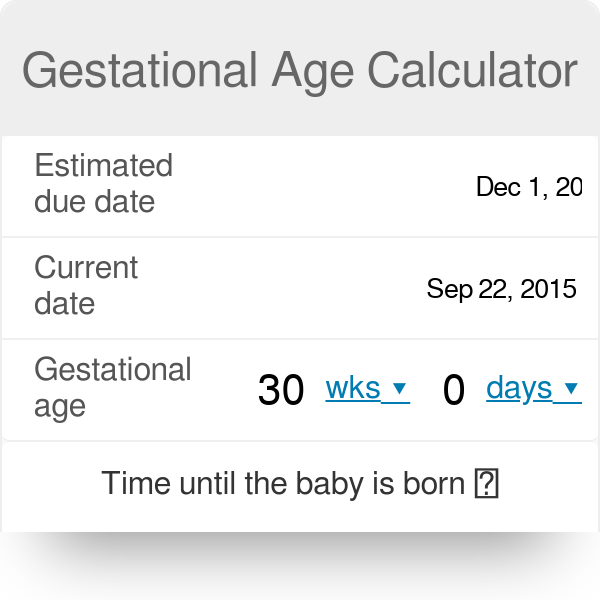The height and width of the screenshot is (600, 600).
Task: Focus the gestational age days value 0
Action: click(x=454, y=390)
